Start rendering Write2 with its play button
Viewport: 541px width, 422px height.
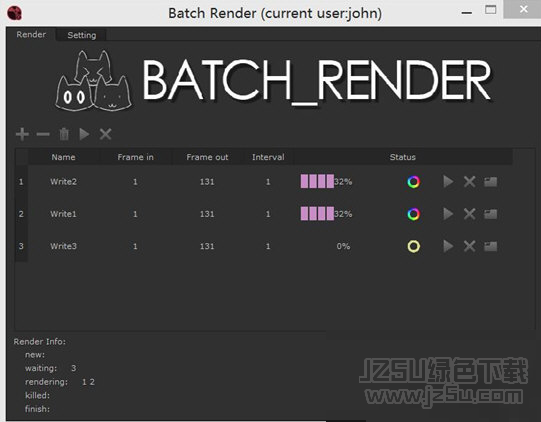pos(448,181)
